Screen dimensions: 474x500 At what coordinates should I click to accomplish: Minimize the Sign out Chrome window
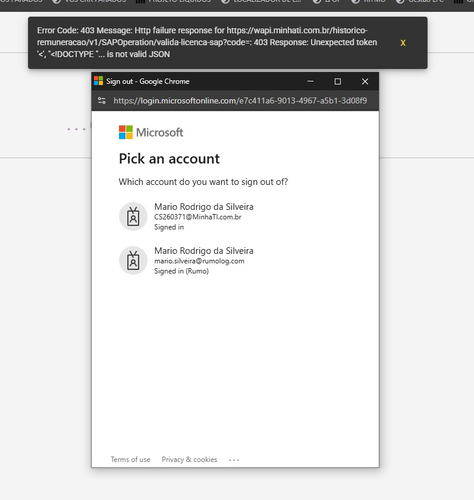click(310, 81)
